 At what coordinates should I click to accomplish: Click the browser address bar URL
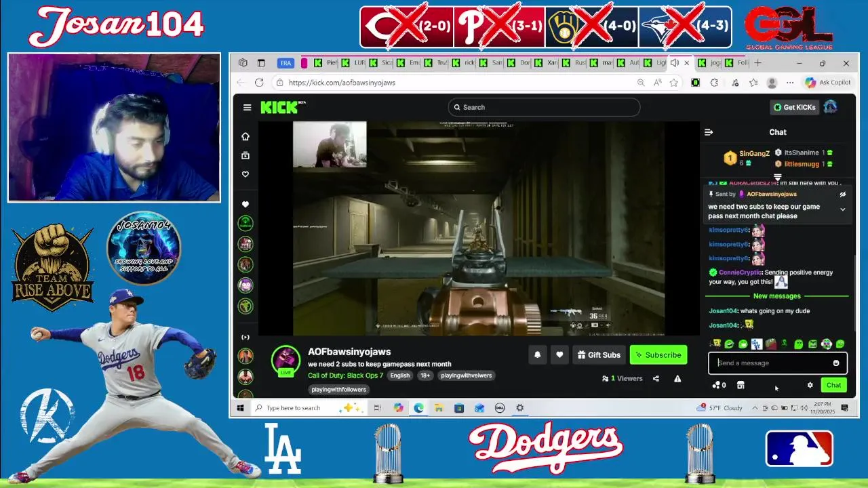[342, 83]
